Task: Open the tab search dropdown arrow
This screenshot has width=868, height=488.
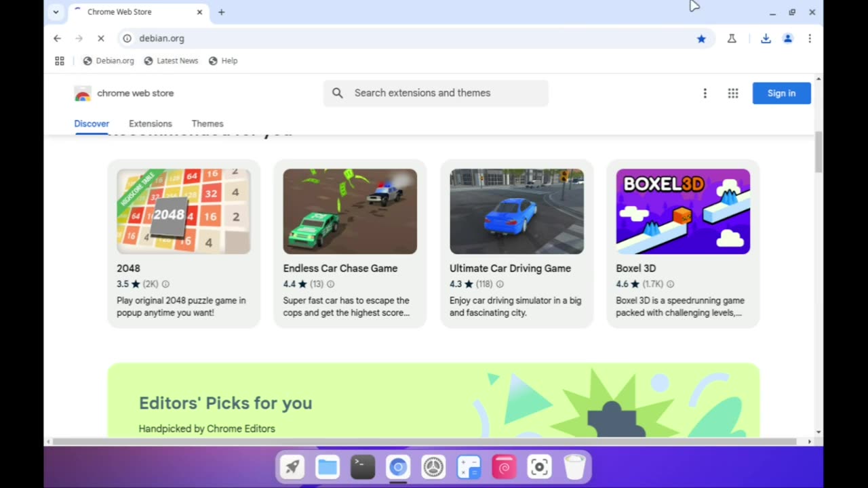Action: click(56, 12)
